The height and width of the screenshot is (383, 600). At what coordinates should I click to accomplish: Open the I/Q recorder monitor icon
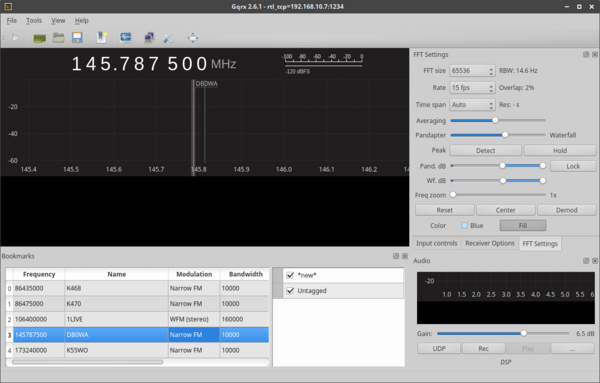pos(126,37)
